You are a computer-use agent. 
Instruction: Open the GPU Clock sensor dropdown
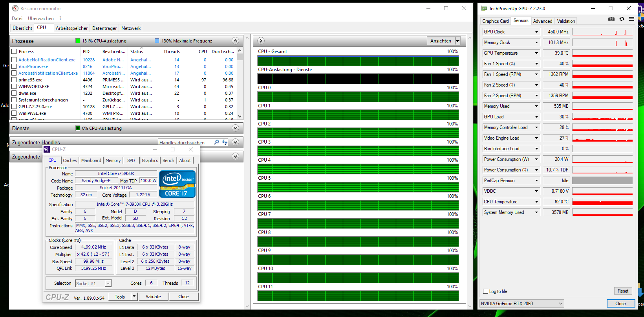(536, 32)
